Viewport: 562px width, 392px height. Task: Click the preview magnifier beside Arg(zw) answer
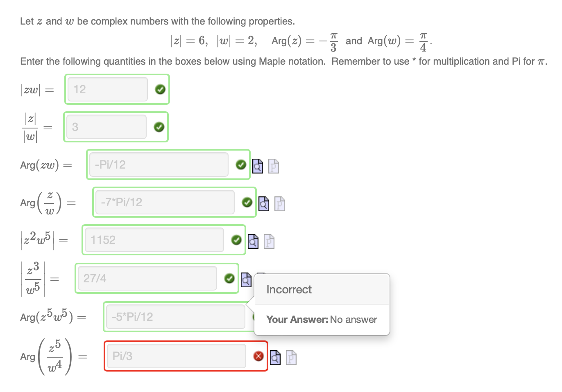tap(258, 166)
